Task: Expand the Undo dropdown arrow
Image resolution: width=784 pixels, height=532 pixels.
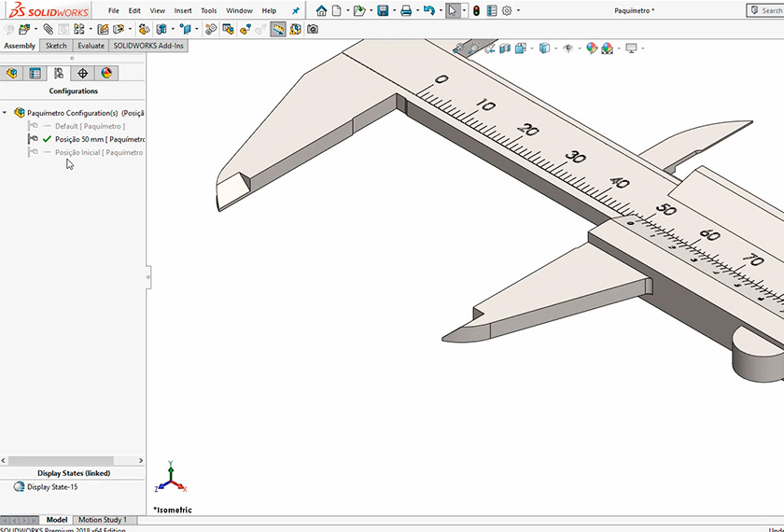Action: 440,11
